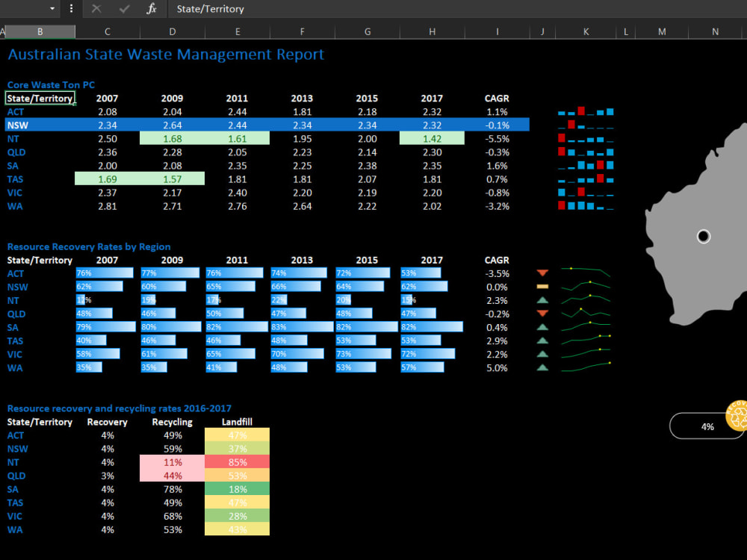Click the WA 2017 57% data bar

[422, 367]
